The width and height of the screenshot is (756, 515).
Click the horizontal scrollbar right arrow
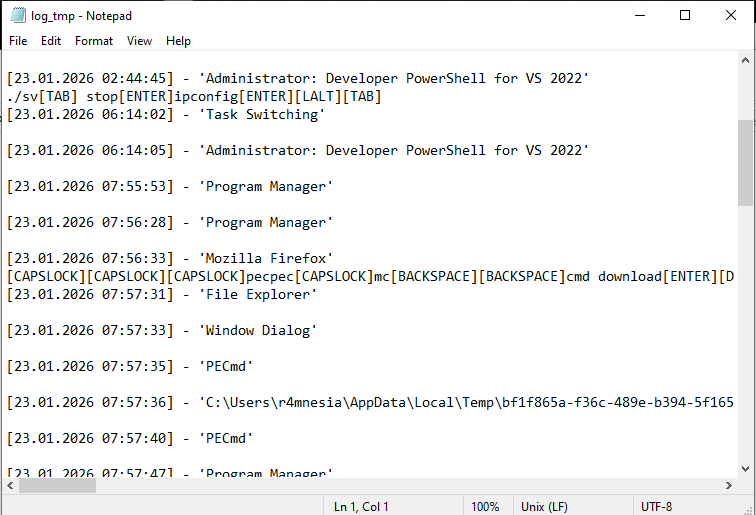click(730, 485)
